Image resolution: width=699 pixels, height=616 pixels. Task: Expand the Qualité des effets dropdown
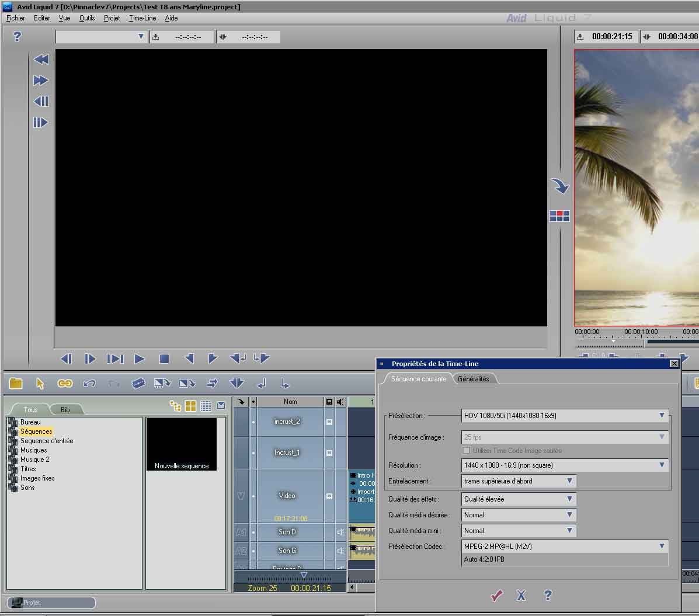click(569, 499)
